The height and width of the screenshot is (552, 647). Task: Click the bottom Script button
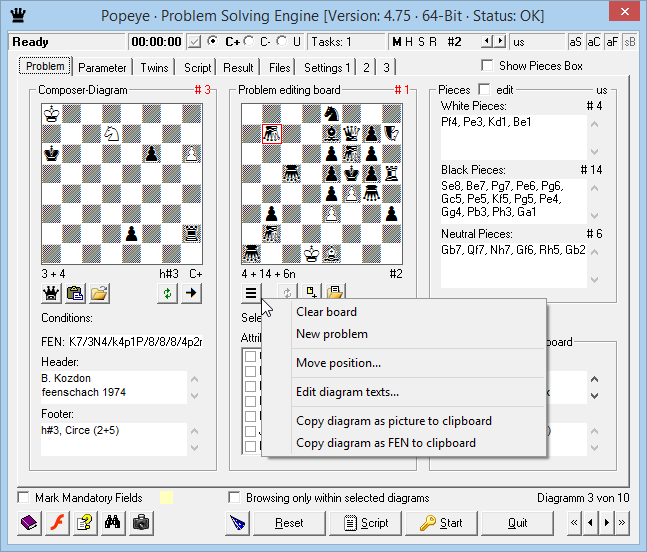pyautogui.click(x=366, y=523)
